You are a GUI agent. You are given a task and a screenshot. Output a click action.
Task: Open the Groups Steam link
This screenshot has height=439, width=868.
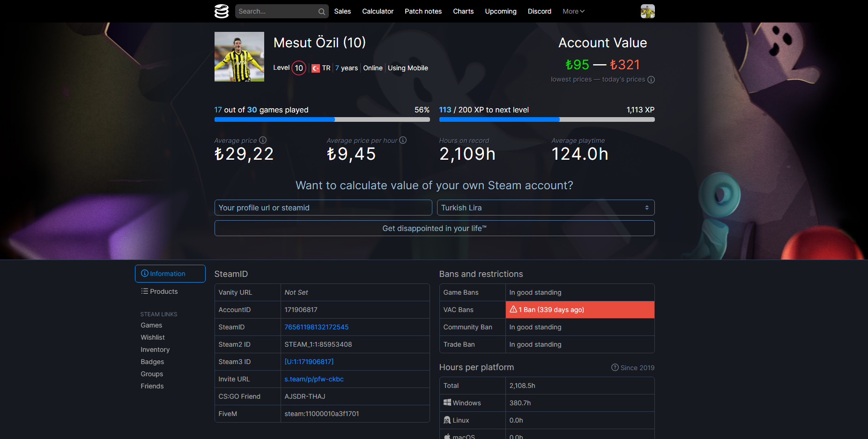pos(152,374)
